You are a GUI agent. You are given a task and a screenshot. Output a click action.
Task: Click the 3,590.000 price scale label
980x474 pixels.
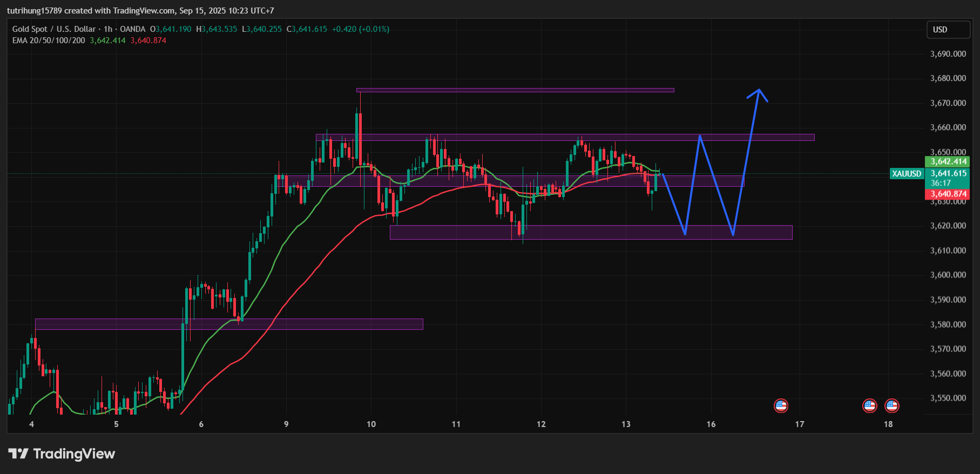coord(948,300)
